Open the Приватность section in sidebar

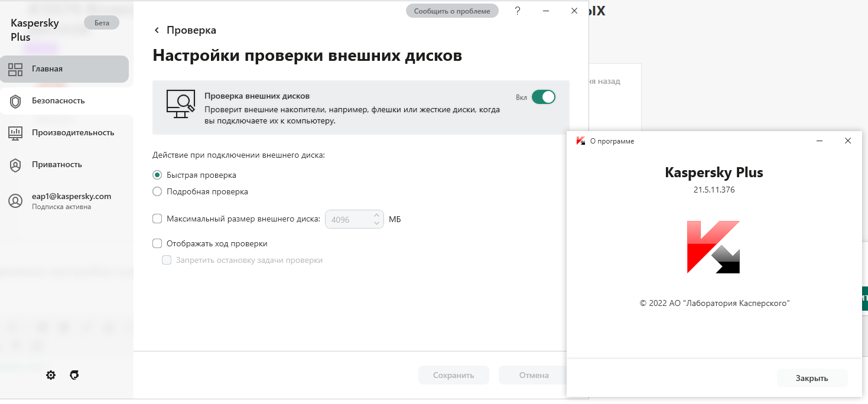click(67, 165)
